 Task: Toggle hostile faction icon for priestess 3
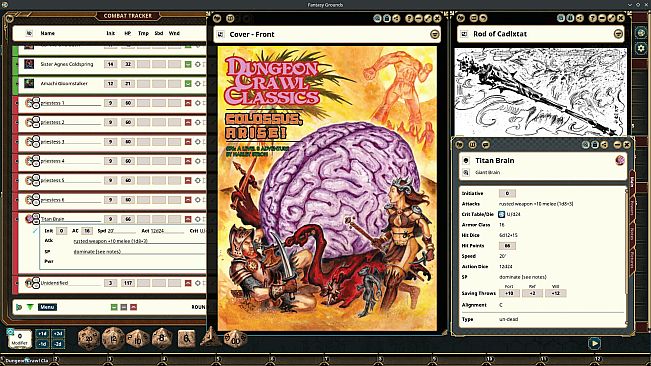pyautogui.click(x=188, y=142)
